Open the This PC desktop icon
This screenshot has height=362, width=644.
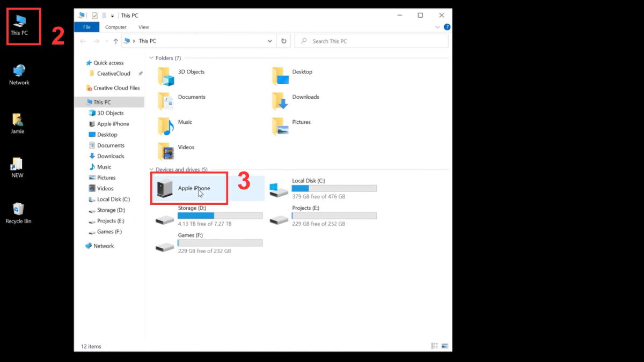click(x=19, y=25)
